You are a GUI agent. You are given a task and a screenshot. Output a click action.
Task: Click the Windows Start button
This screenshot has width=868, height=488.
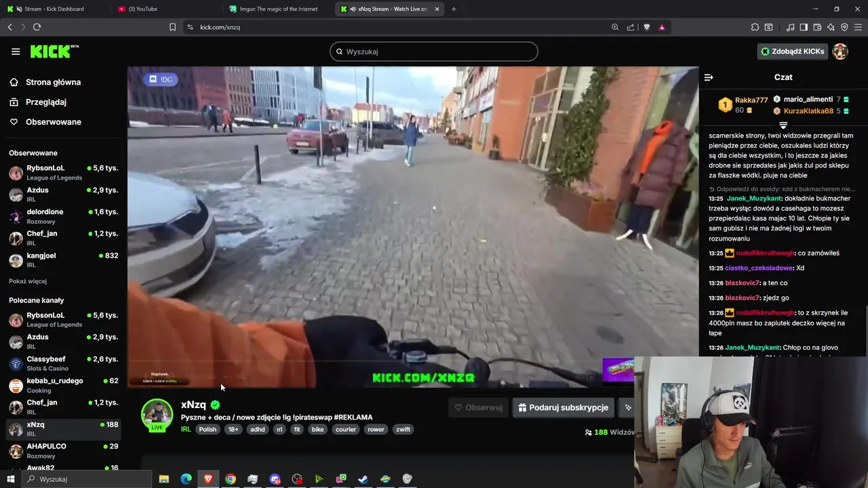[x=10, y=479]
